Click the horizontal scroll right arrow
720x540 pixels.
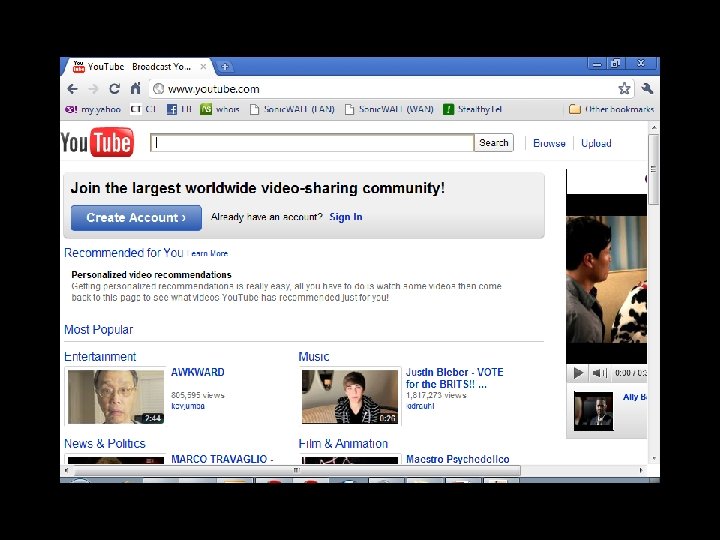[641, 471]
